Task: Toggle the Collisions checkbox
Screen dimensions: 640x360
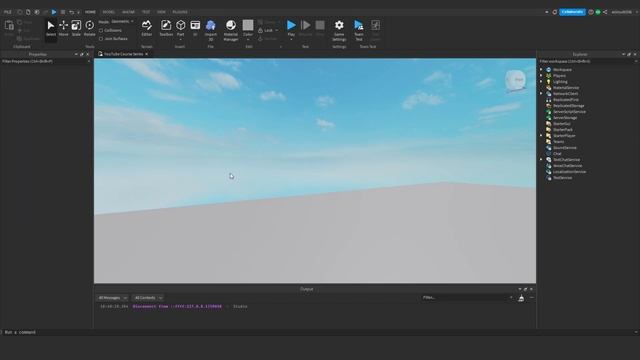Action: point(101,31)
